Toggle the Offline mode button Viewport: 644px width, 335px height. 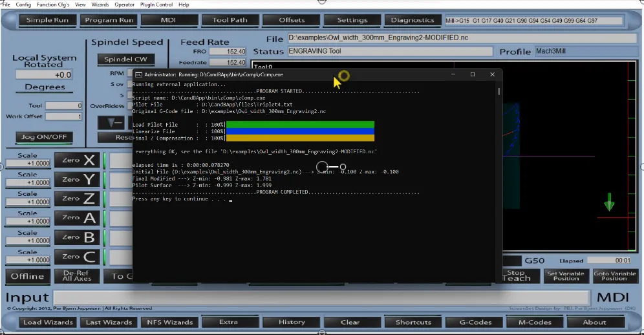(x=27, y=276)
